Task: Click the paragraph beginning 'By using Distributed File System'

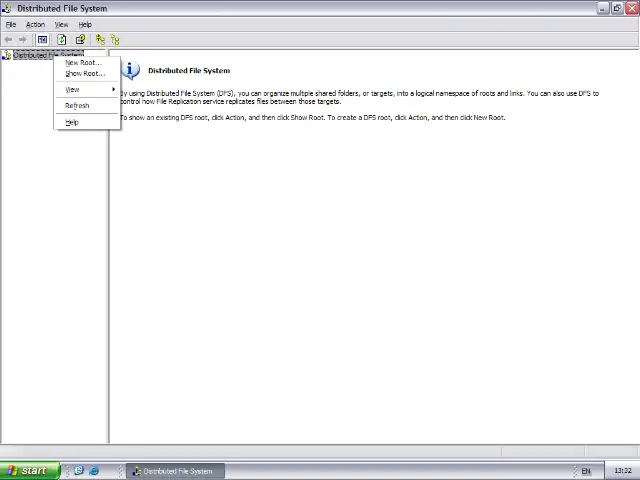Action: tap(359, 97)
